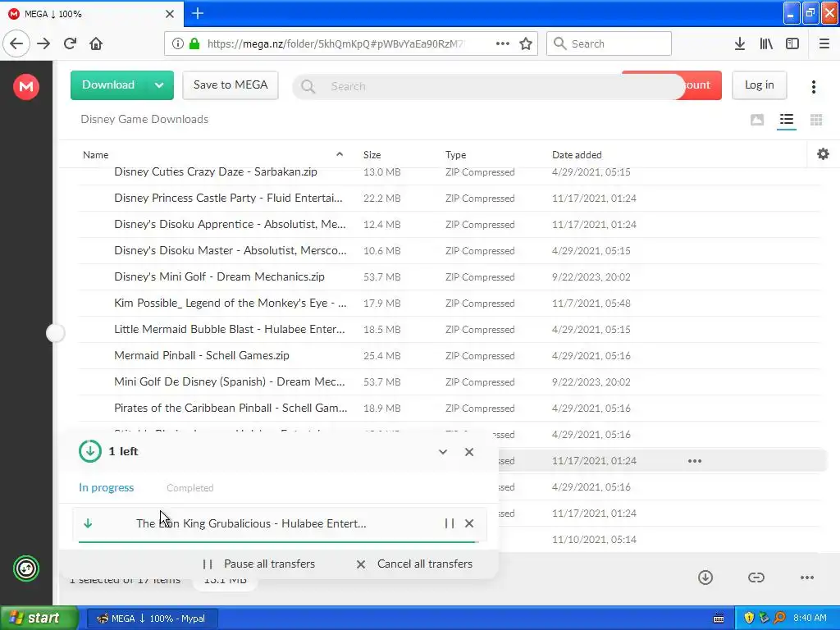Viewport: 840px width, 630px height.
Task: Open the browser library
Action: pyautogui.click(x=766, y=43)
